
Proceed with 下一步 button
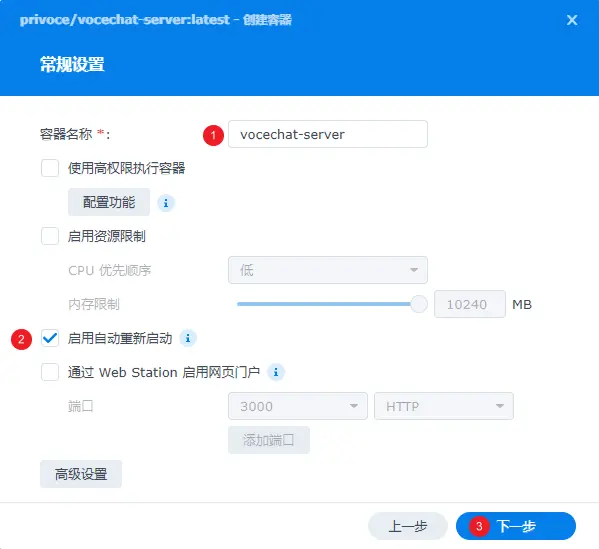point(516,526)
